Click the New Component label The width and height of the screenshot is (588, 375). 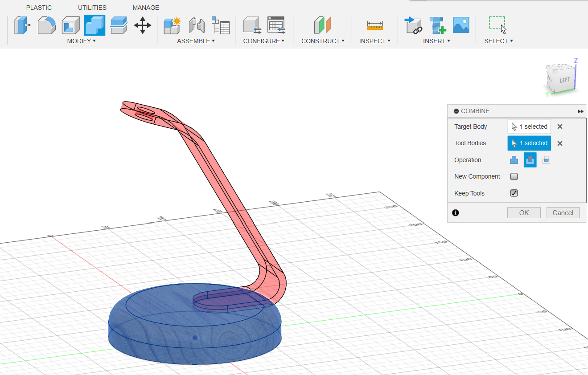point(477,176)
